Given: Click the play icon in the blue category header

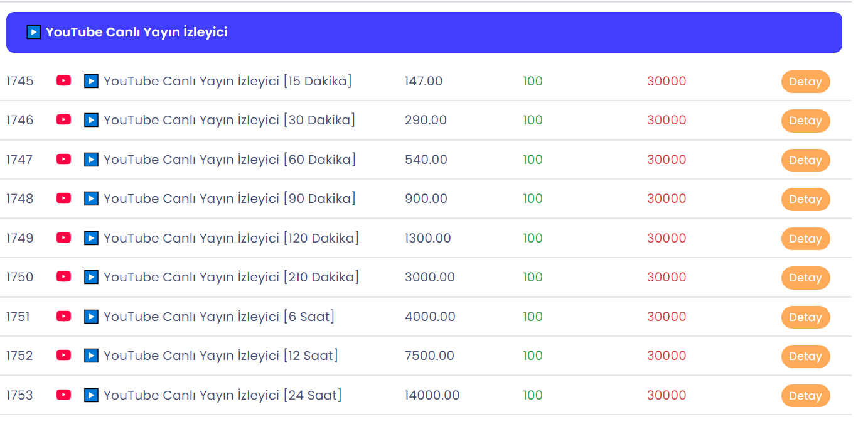Looking at the screenshot, I should pyautogui.click(x=34, y=32).
